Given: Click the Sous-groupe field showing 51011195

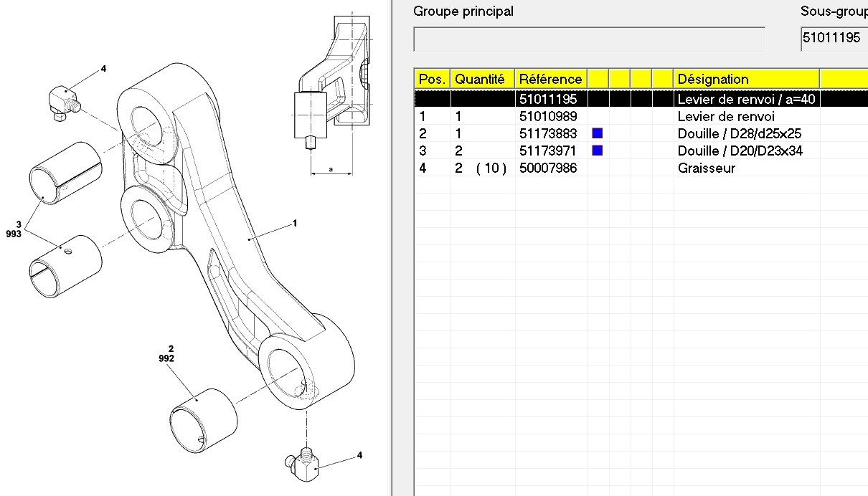Looking at the screenshot, I should 834,39.
